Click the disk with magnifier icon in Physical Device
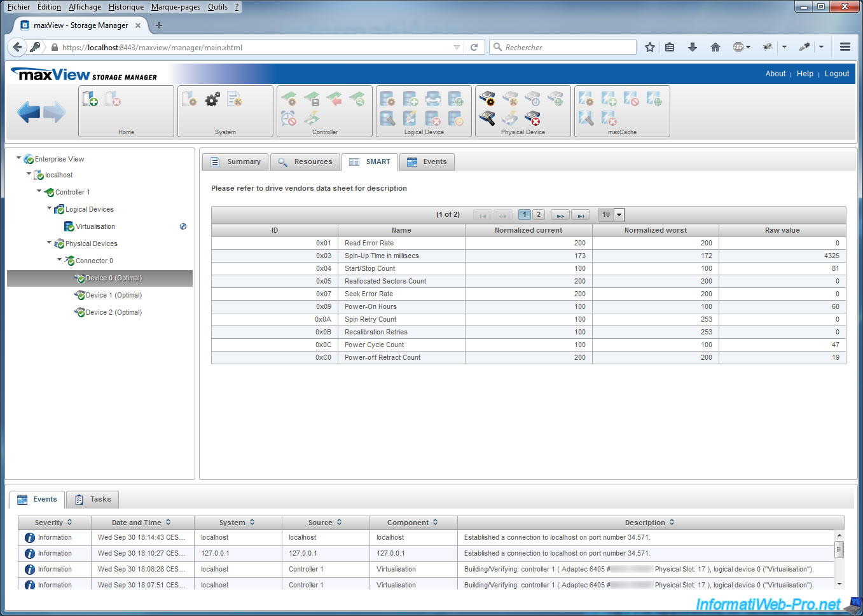This screenshot has height=616, width=863. pos(487,118)
